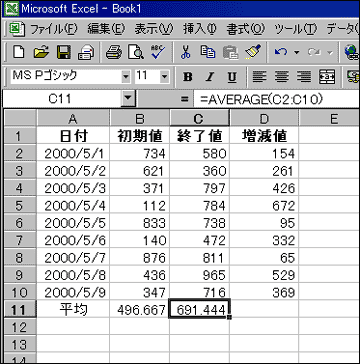Screen dimensions: 360x364
Task: Click the formula bar showing =AVERAGE(C2:C10)
Action: click(x=276, y=99)
